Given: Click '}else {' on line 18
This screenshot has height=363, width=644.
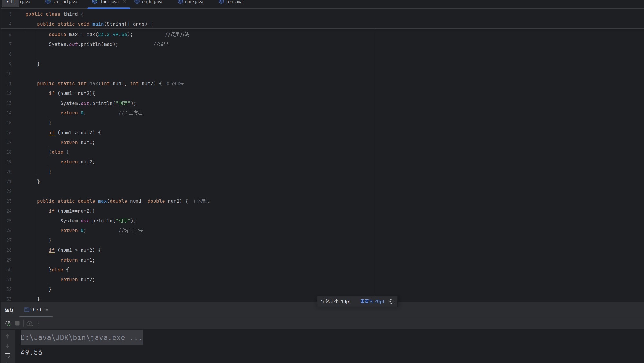Looking at the screenshot, I should (59, 152).
